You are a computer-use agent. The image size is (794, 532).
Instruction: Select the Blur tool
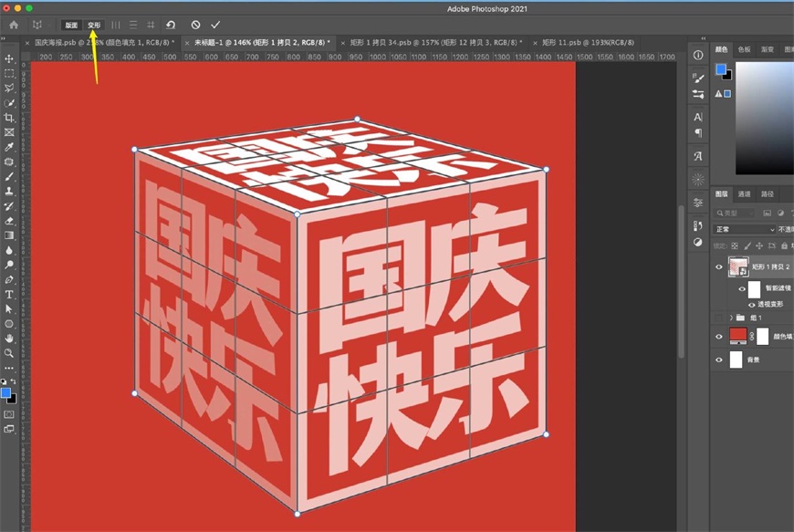click(9, 250)
